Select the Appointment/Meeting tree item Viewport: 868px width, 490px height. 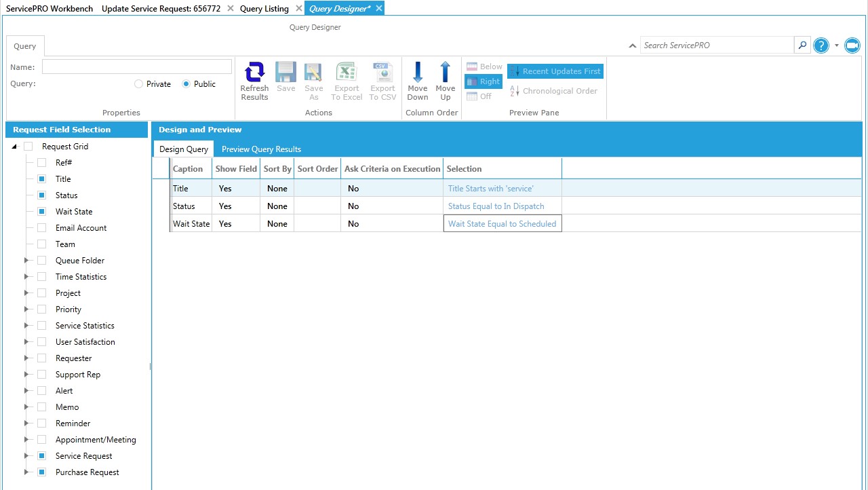[96, 440]
